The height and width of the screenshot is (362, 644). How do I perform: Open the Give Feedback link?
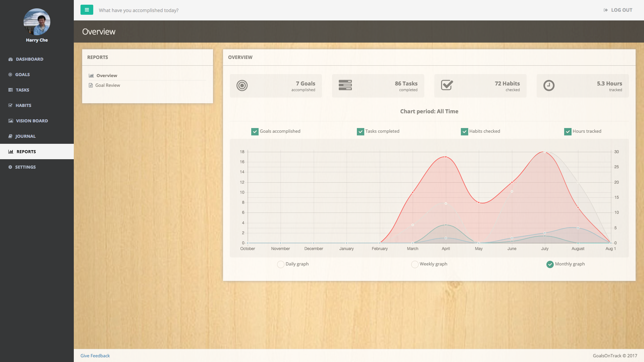pyautogui.click(x=95, y=356)
